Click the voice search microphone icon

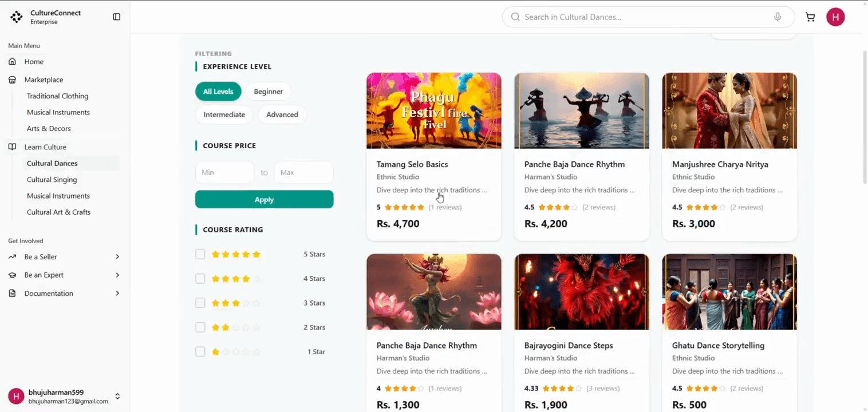click(x=778, y=17)
